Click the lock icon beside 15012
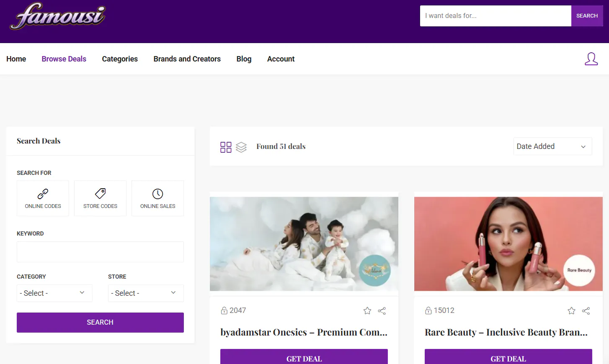Viewport: 609px width, 364px height. point(428,310)
